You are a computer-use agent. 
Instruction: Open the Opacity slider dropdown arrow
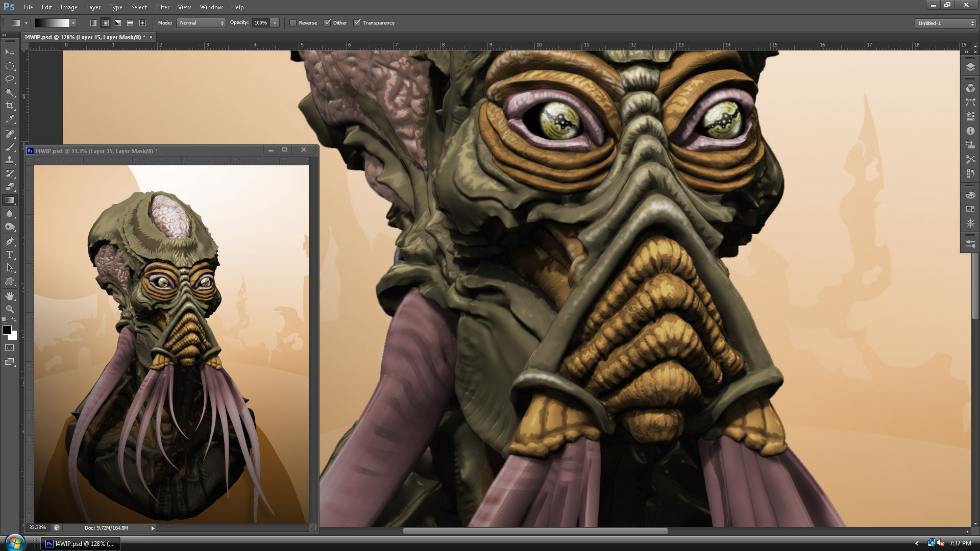(275, 23)
